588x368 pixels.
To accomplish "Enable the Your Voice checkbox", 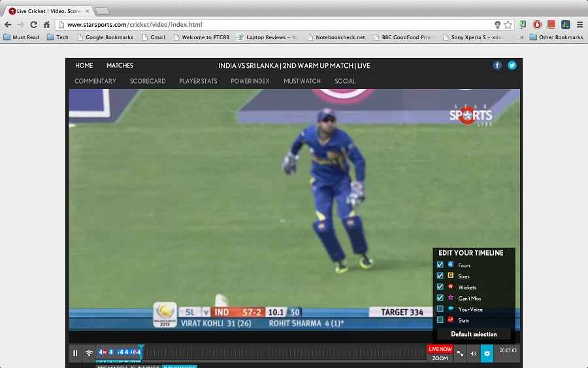I will (x=440, y=309).
